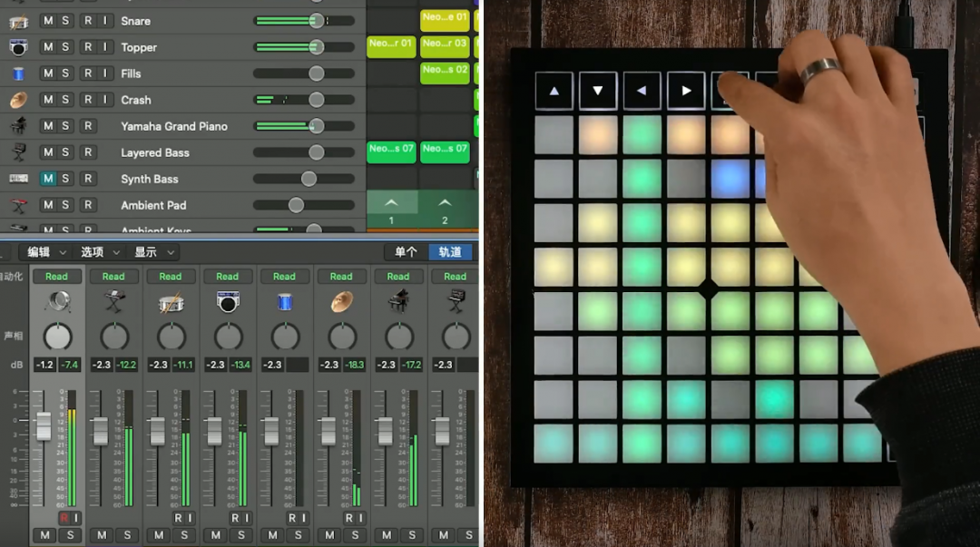The image size is (980, 547).
Task: Click the Ambient Pad volume slider knob
Action: (x=296, y=205)
